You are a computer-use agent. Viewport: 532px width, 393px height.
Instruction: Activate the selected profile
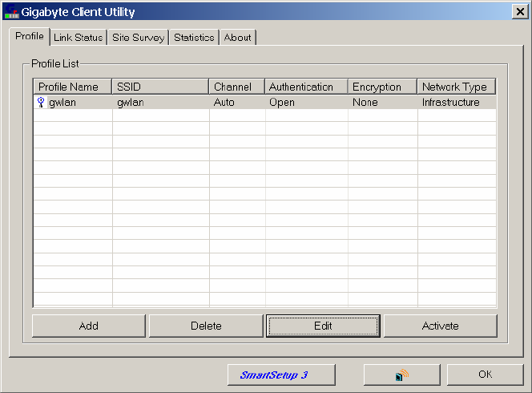(x=441, y=326)
